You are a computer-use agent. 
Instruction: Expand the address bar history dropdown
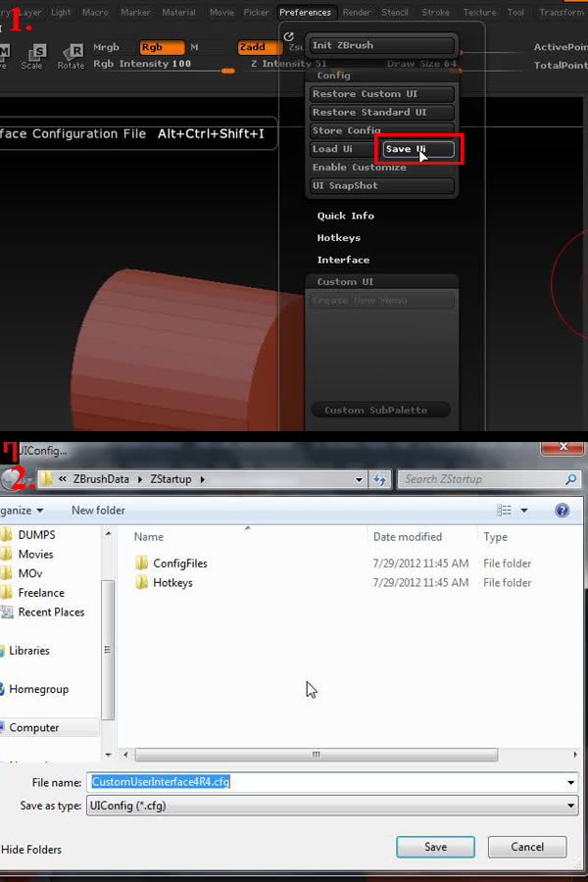click(359, 479)
